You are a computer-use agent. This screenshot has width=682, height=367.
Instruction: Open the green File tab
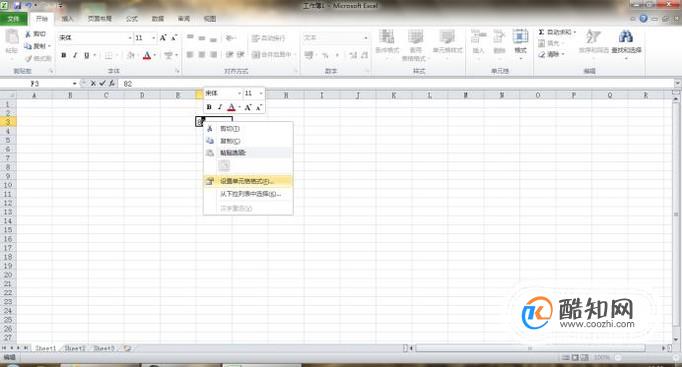coord(13,19)
